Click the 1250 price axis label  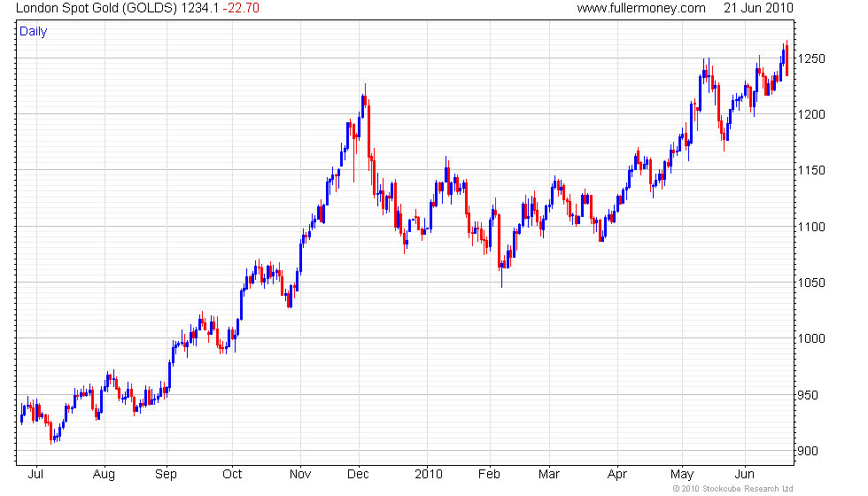(811, 58)
